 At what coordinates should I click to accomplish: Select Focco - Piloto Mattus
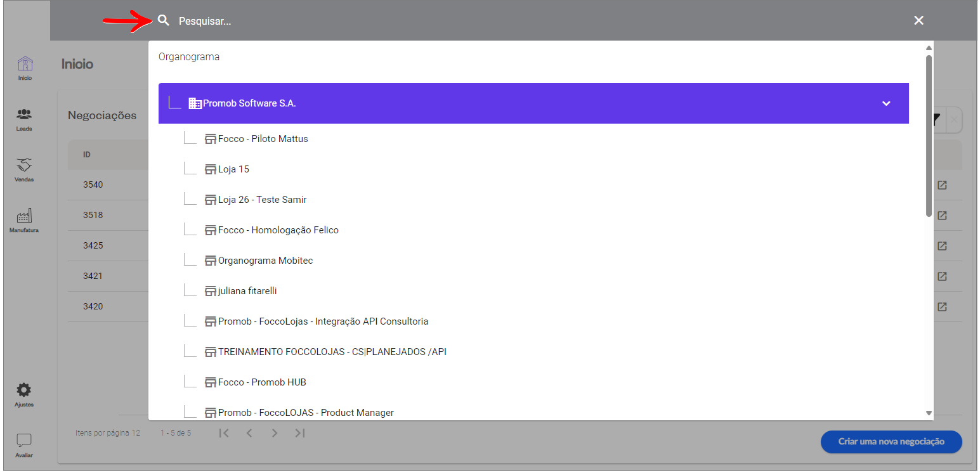[263, 139]
